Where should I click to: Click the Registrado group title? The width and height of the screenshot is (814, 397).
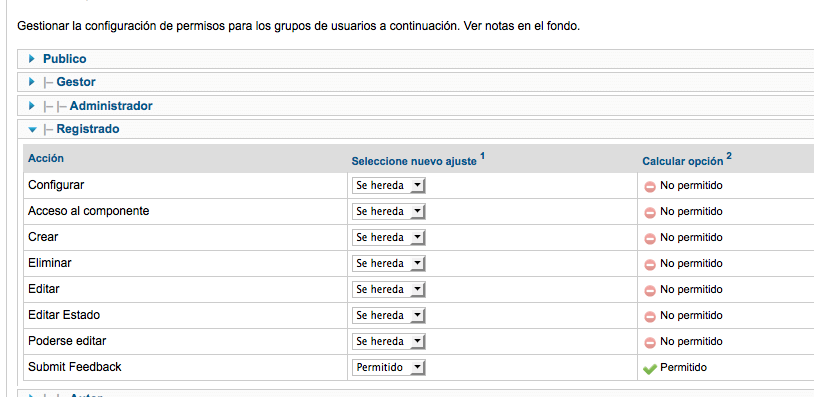[88, 129]
